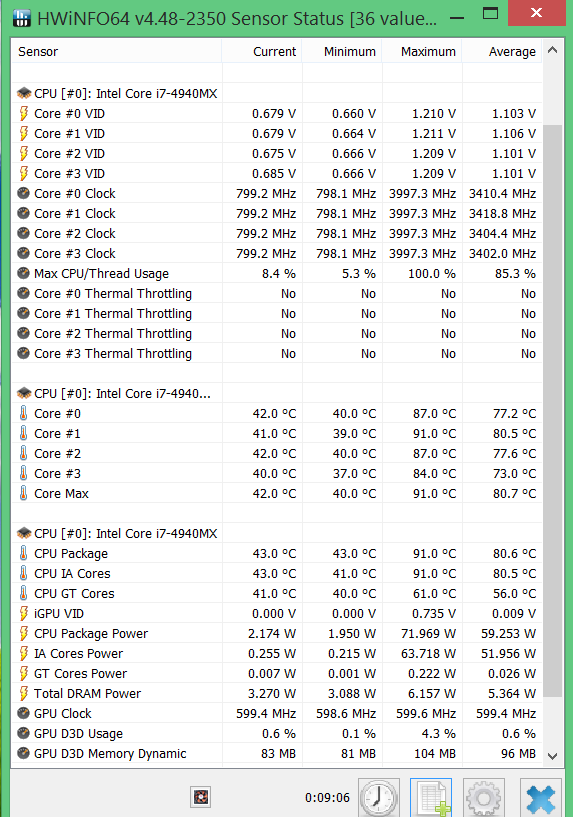Click the Current column header
The image size is (573, 817).
262,52
